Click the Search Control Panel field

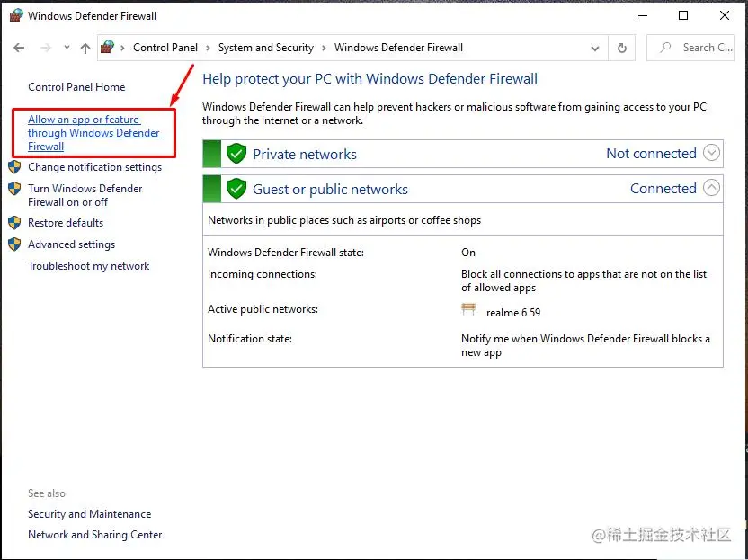[690, 48]
